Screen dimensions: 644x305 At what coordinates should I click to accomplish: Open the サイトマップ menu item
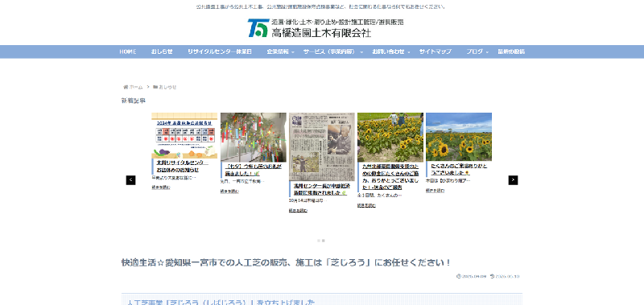point(435,52)
